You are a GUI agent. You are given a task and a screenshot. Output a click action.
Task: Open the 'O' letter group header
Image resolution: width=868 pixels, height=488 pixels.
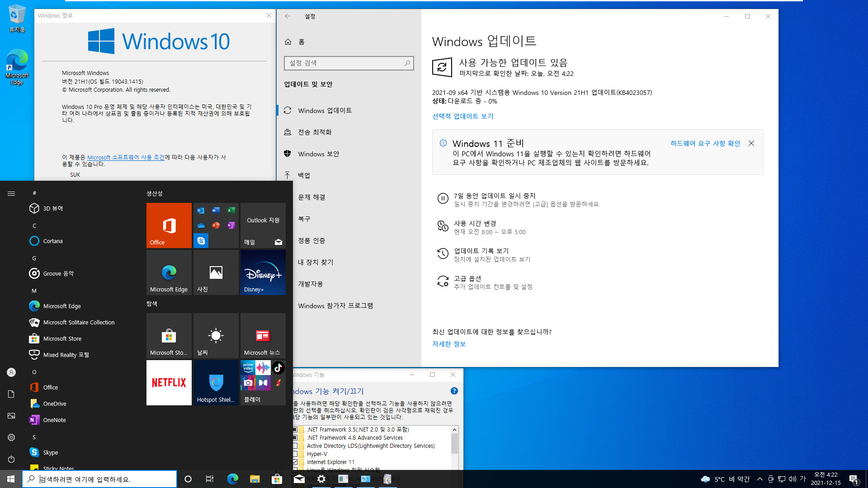point(34,372)
